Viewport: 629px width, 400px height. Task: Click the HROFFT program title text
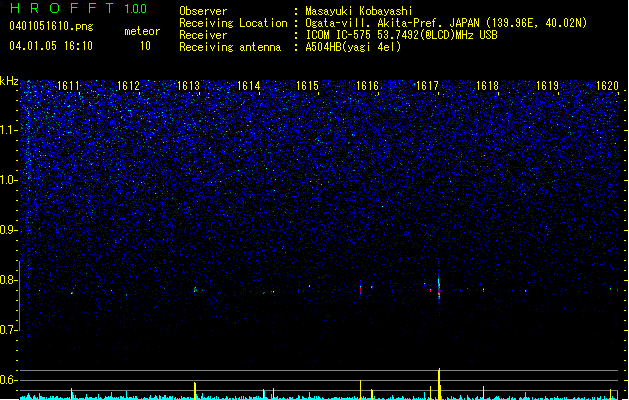(62, 8)
